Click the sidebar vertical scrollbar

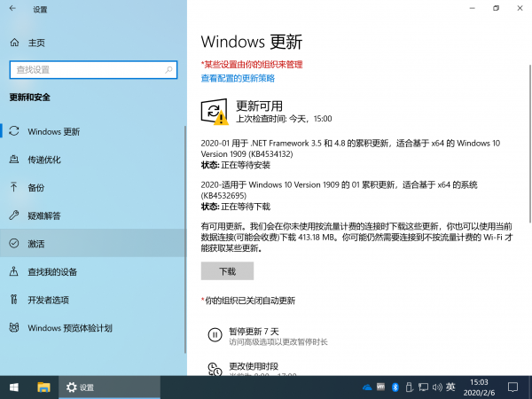tap(185, 239)
